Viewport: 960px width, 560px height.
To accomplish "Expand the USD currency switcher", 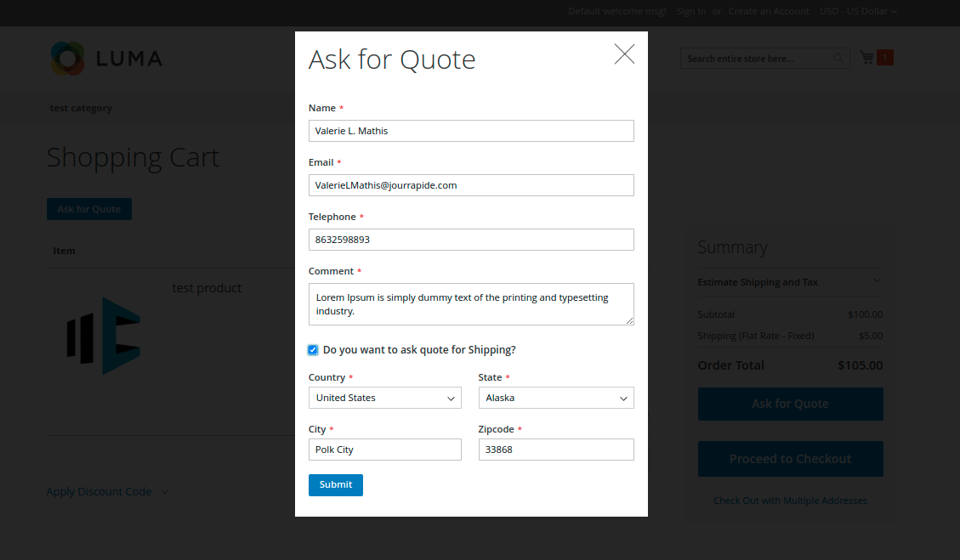I will 858,11.
